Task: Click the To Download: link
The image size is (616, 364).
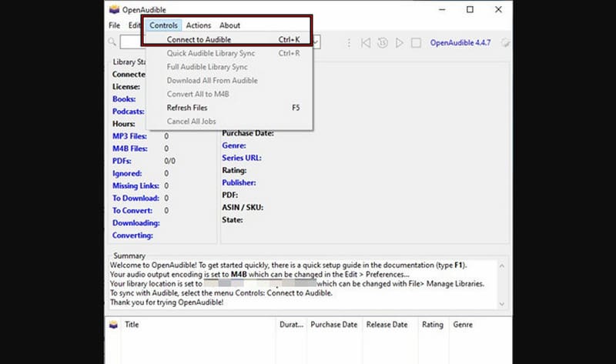Action: point(136,199)
